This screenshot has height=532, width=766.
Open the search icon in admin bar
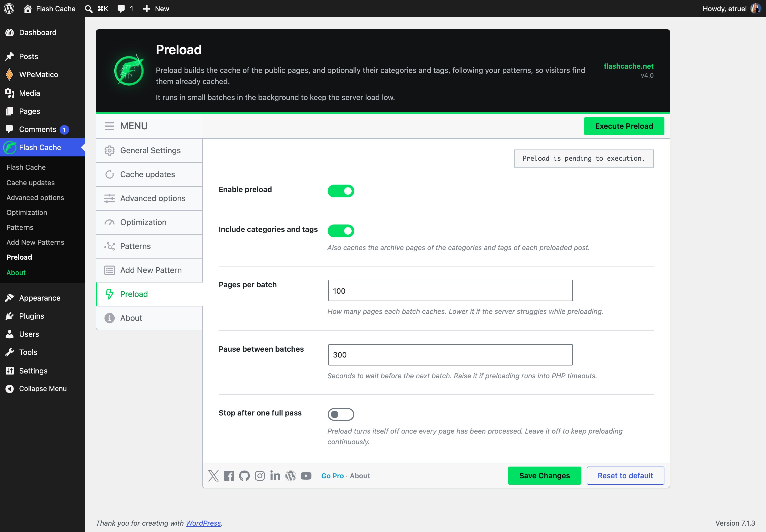89,9
